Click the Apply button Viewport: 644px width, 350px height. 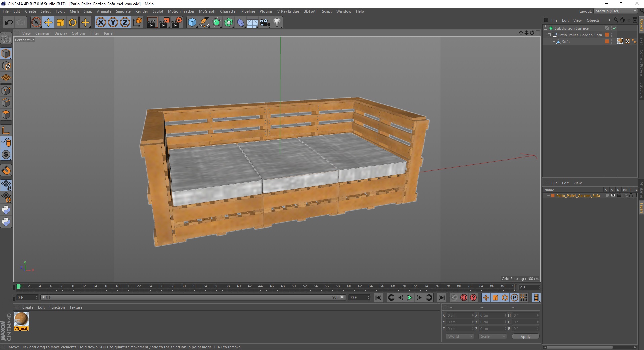point(525,336)
